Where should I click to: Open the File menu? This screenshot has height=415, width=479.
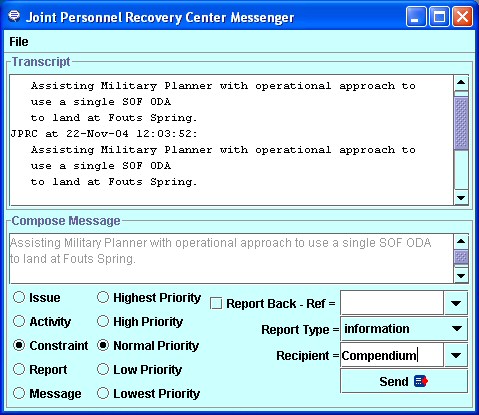click(19, 42)
